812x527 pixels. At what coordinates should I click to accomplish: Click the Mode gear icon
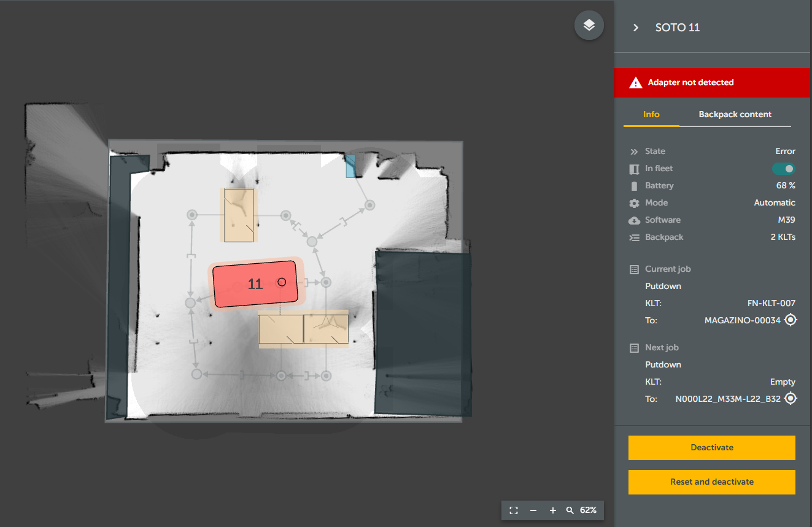coord(635,203)
